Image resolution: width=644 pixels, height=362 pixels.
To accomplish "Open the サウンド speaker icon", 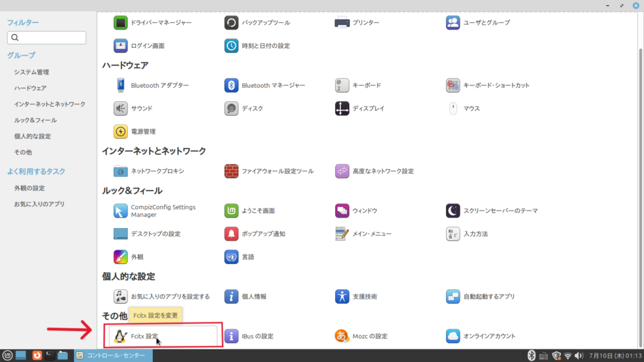I will pyautogui.click(x=120, y=108).
